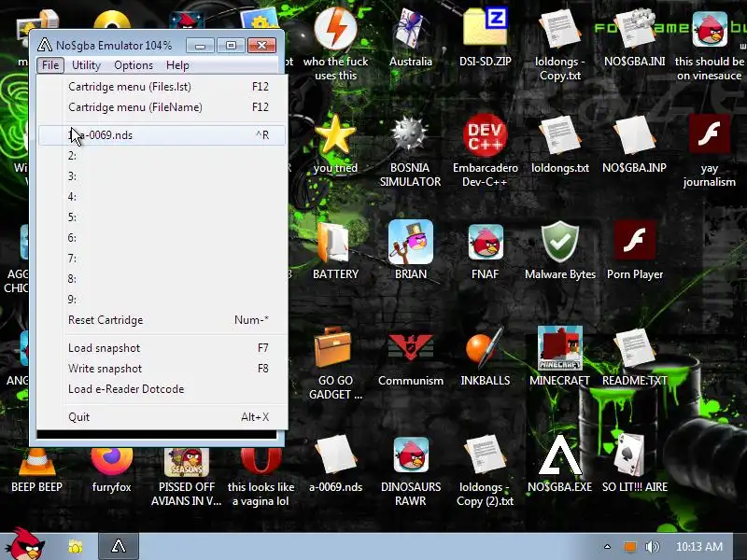Viewport: 747px width, 560px height.
Task: Open the volume speaker tray icon
Action: coord(652,547)
